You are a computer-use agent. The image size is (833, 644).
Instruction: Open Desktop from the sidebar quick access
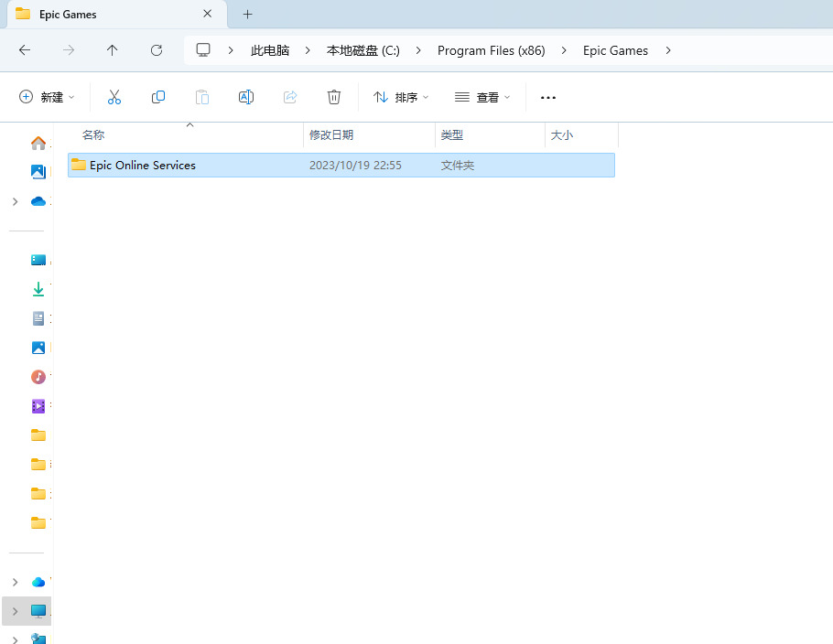(38, 260)
